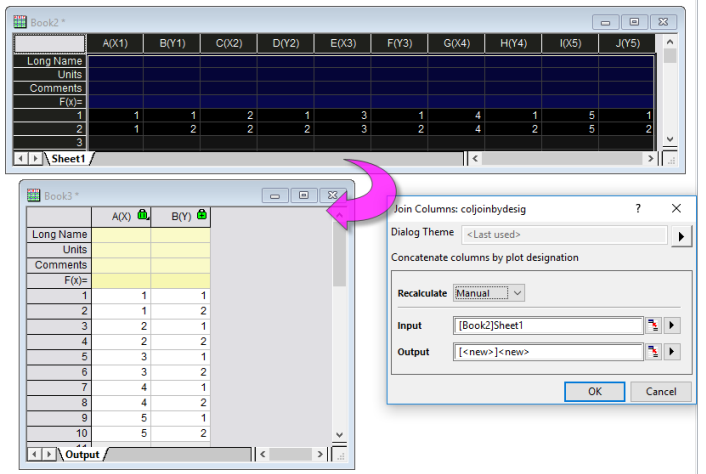Screen dimensions: 706x474
Task: Select the C(X2) column header in Book2
Action: [x=228, y=43]
